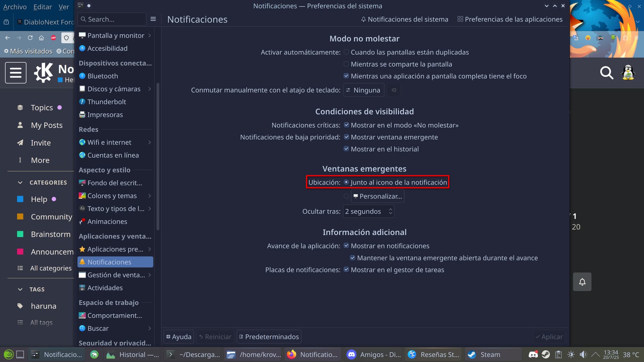Click the volume speaker tray icon

[x=583, y=354]
